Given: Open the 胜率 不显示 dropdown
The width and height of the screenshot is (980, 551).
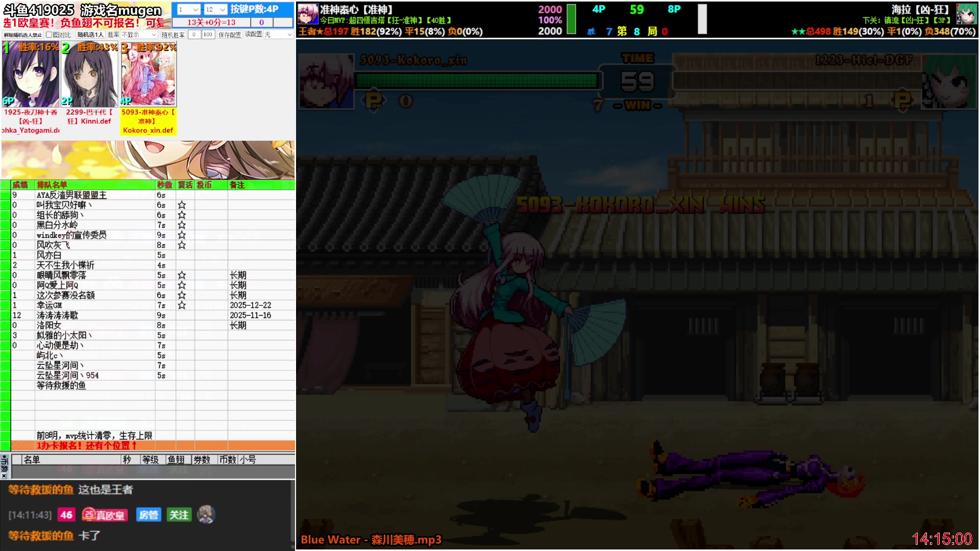Looking at the screenshot, I should 139,35.
